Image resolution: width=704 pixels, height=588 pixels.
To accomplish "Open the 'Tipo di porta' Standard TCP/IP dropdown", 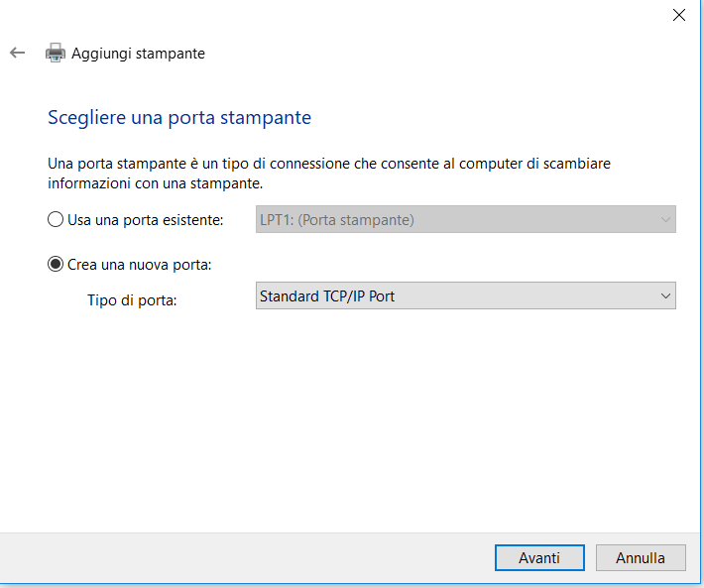I will click(466, 295).
